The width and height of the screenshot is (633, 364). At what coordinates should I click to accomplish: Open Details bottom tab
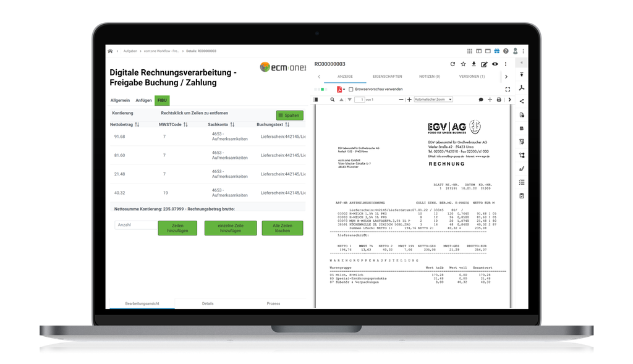[208, 303]
